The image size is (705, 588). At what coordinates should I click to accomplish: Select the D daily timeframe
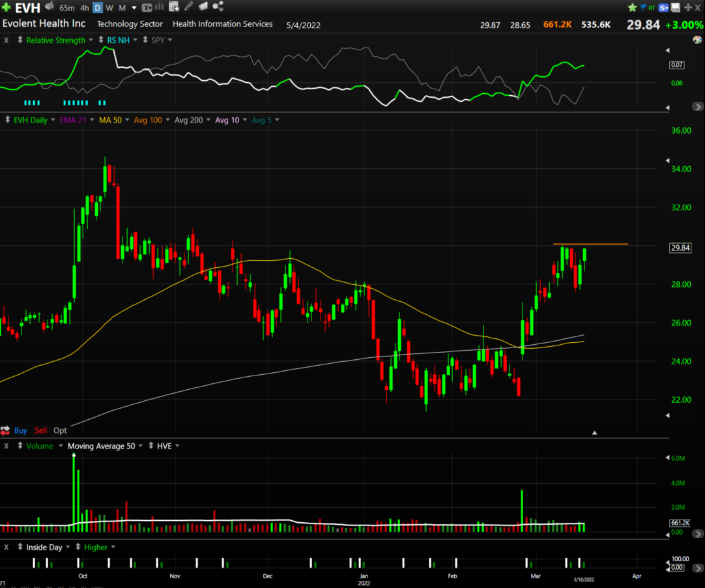coord(98,8)
